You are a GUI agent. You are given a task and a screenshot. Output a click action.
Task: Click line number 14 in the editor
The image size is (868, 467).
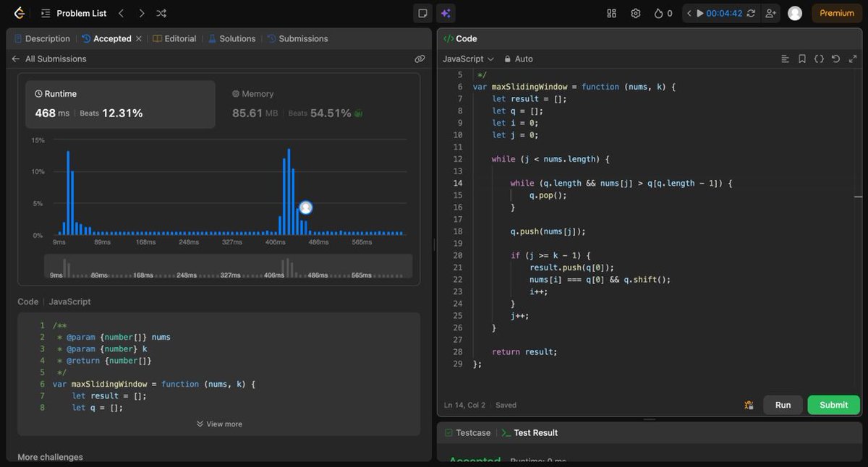click(x=458, y=183)
